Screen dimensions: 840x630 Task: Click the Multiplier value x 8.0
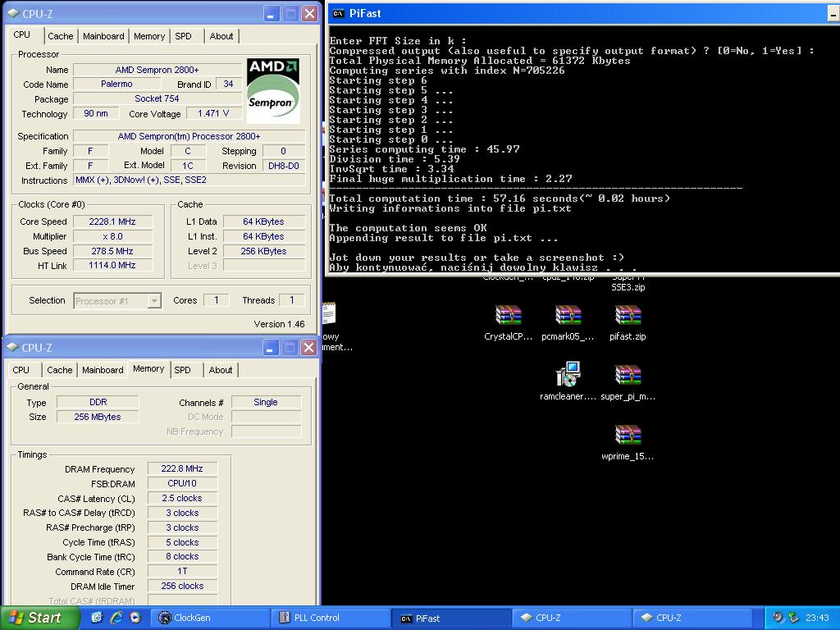113,236
